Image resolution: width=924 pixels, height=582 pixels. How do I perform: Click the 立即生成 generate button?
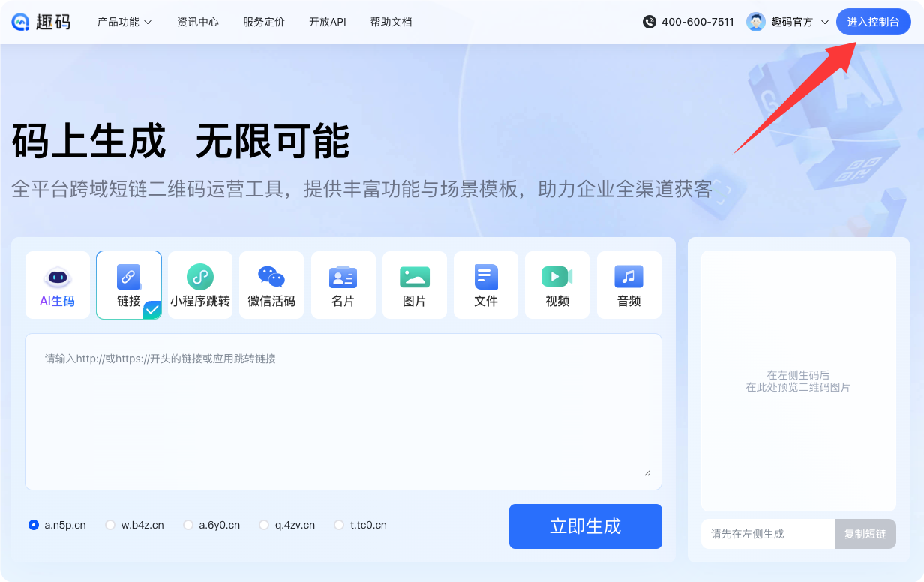tap(585, 526)
